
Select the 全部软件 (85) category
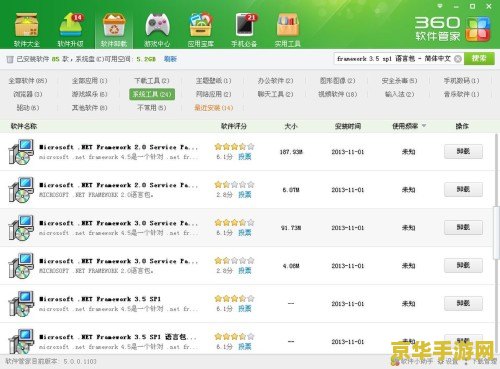(x=28, y=81)
